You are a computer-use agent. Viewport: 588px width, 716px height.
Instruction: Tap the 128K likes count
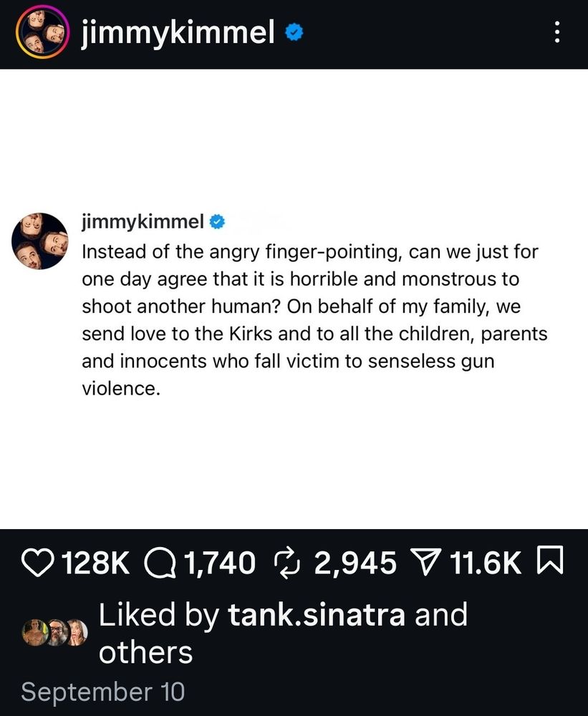[x=96, y=563]
